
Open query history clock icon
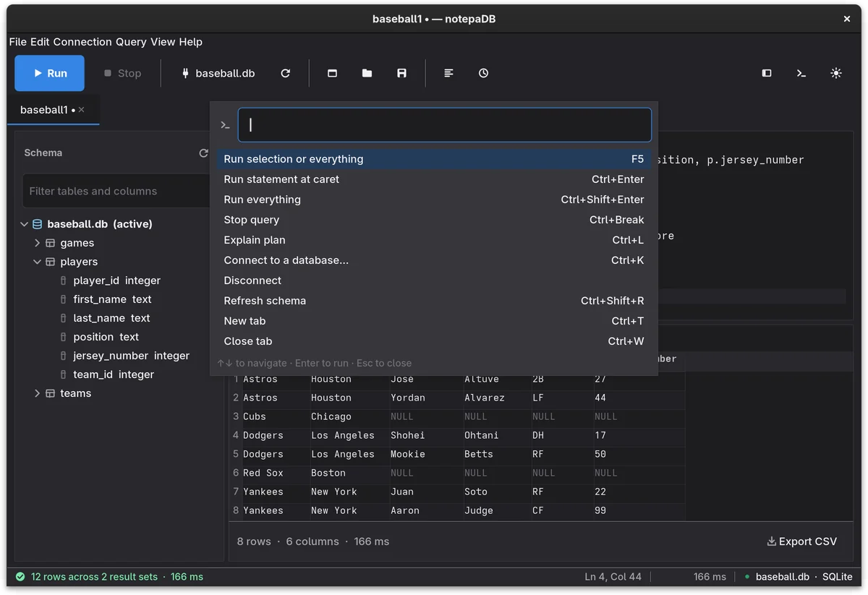coord(483,73)
